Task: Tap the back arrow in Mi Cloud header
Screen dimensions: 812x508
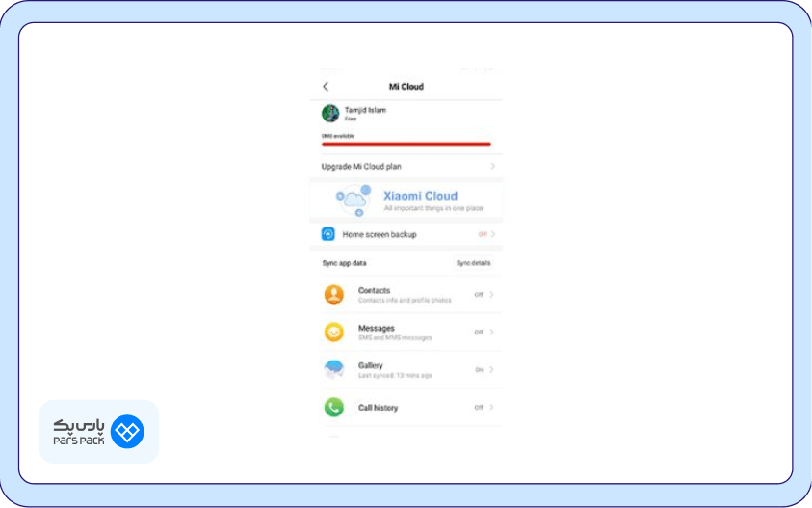Action: [326, 87]
